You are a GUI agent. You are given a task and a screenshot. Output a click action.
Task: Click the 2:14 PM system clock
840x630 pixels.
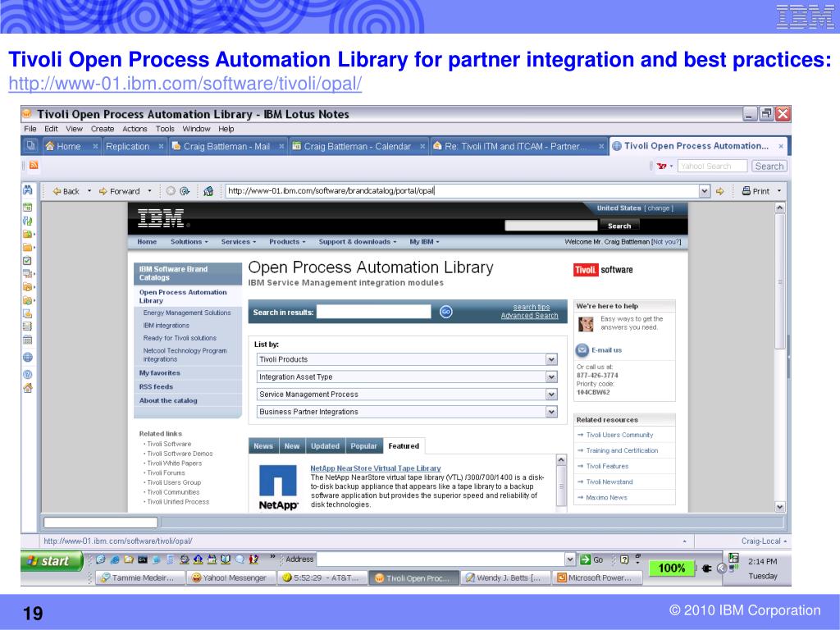[762, 561]
